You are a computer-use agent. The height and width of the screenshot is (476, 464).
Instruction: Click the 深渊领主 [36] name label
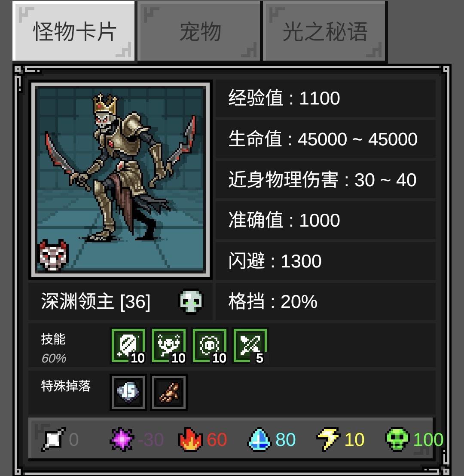(95, 301)
